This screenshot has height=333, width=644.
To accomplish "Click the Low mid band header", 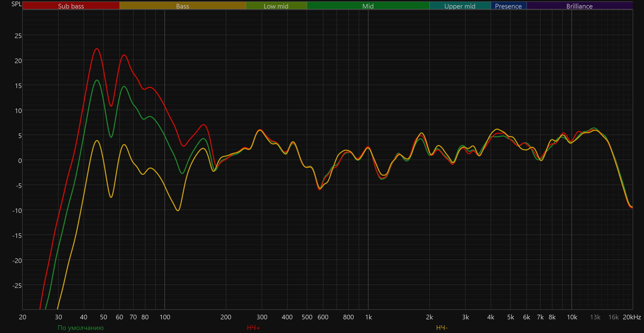I will (x=276, y=6).
